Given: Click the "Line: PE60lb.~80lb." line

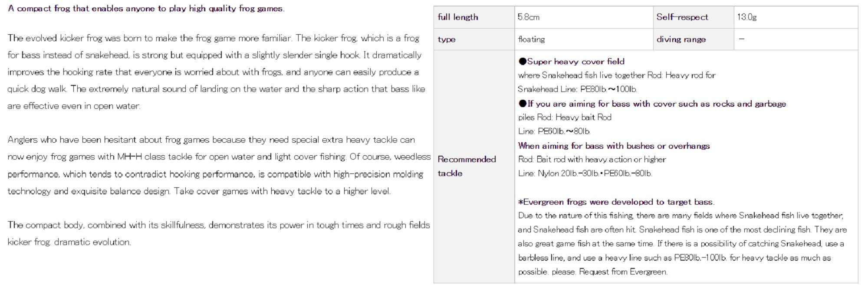Looking at the screenshot, I should point(554,131).
